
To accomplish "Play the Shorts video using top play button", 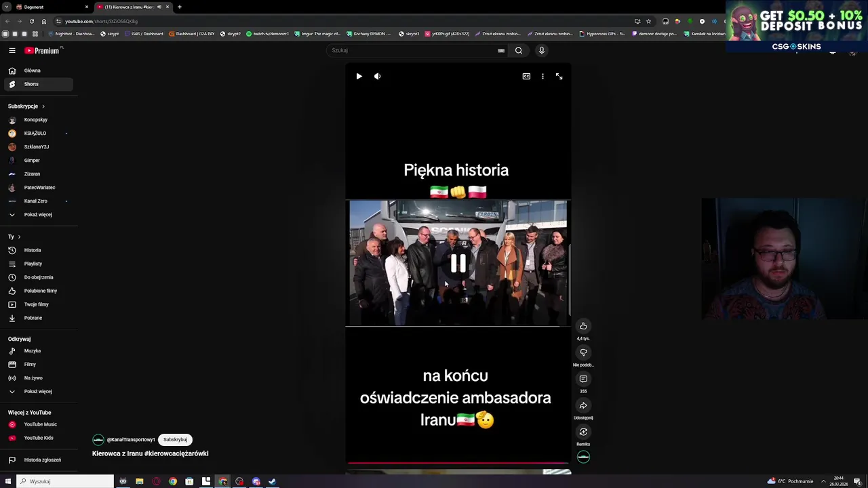I will click(359, 77).
